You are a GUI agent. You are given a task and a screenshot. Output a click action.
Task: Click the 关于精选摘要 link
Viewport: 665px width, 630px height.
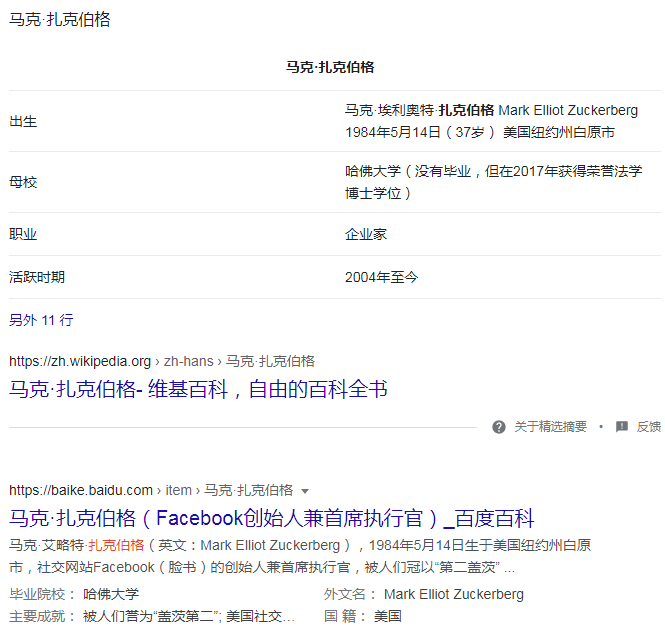click(x=550, y=426)
